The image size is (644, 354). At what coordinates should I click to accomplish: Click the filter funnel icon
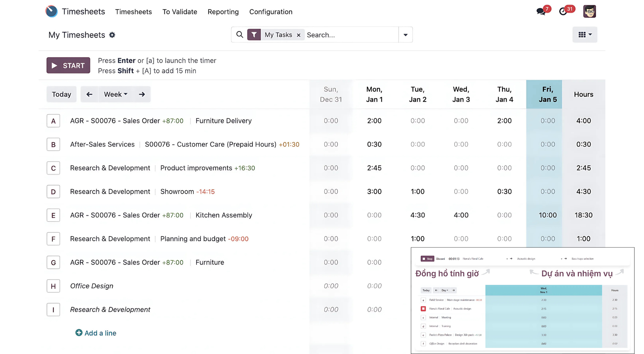(254, 34)
